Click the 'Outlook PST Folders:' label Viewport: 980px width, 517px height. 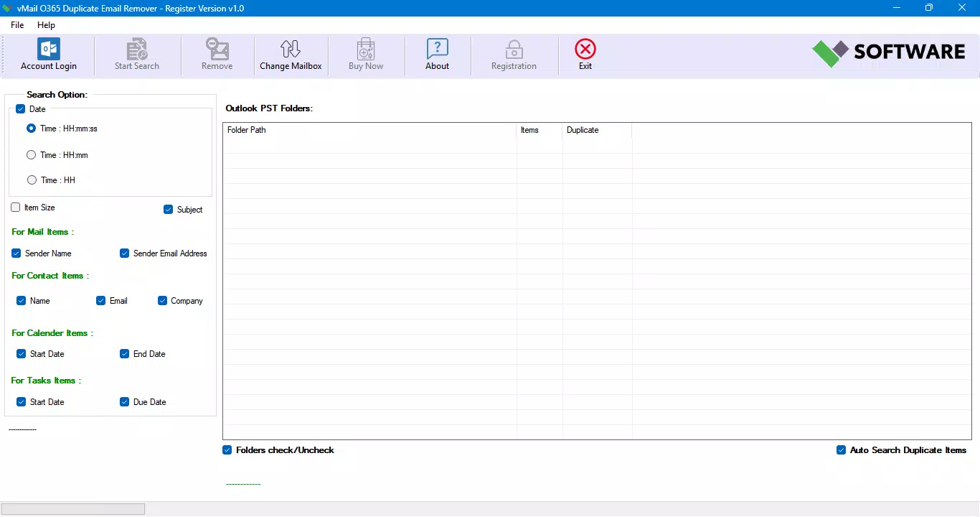[x=269, y=108]
